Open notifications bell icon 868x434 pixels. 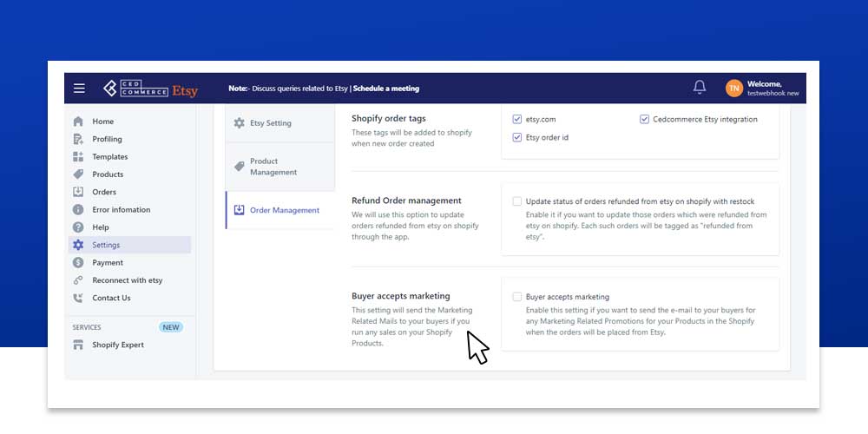coord(700,88)
